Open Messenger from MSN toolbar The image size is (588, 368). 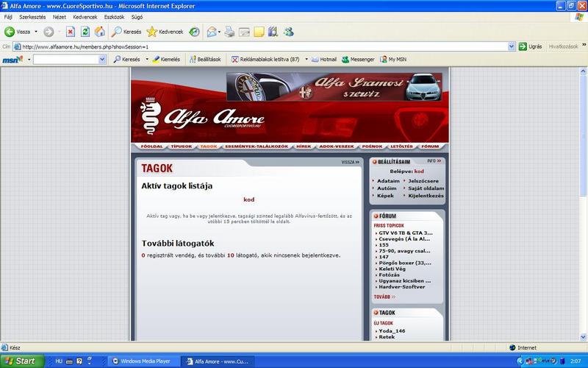tap(358, 60)
